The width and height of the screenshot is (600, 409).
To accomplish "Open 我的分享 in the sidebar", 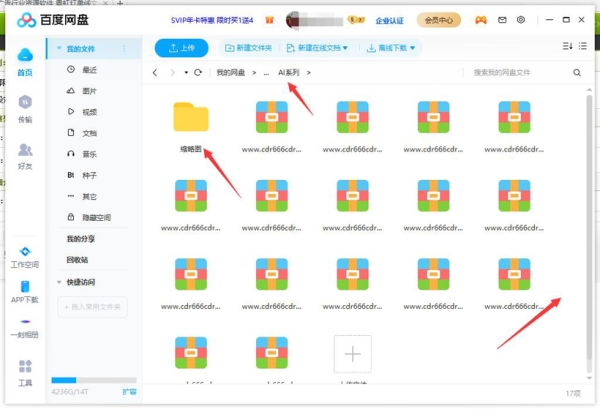I will point(81,239).
